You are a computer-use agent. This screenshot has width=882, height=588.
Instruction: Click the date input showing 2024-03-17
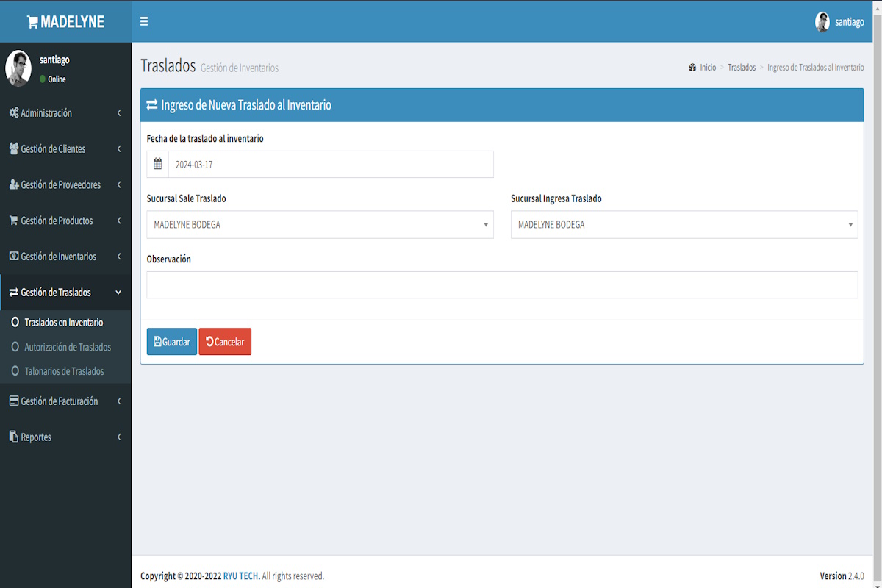coord(330,165)
